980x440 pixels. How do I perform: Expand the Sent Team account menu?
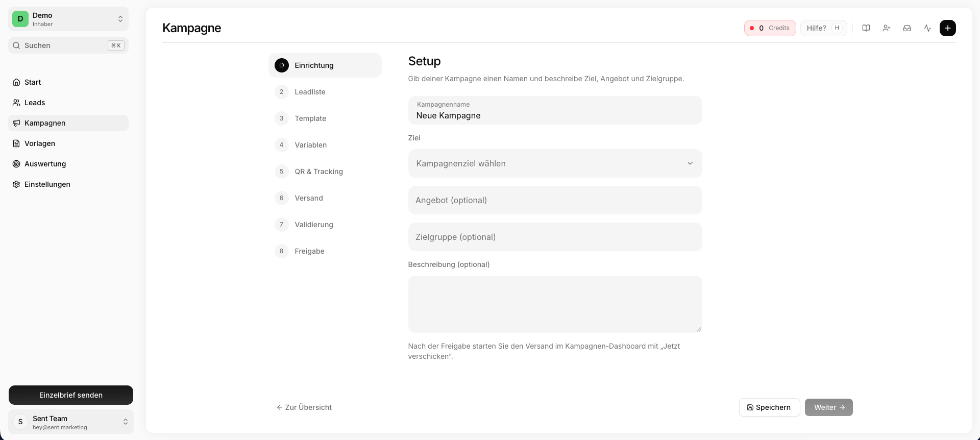(x=126, y=422)
